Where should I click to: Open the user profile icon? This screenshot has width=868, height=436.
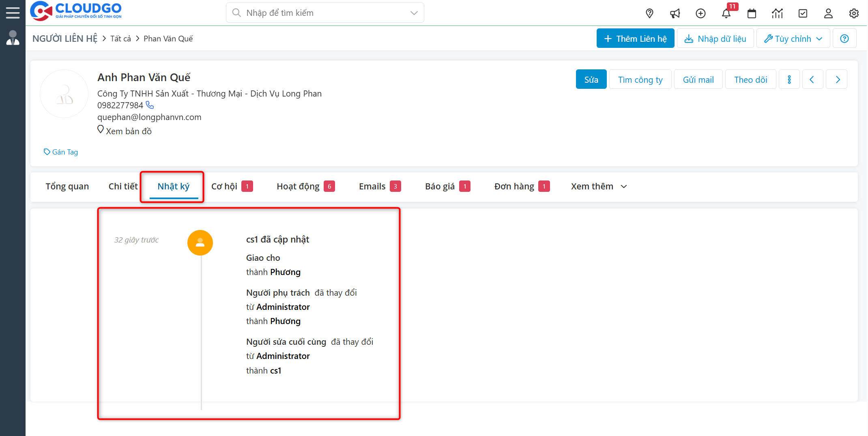pos(828,13)
